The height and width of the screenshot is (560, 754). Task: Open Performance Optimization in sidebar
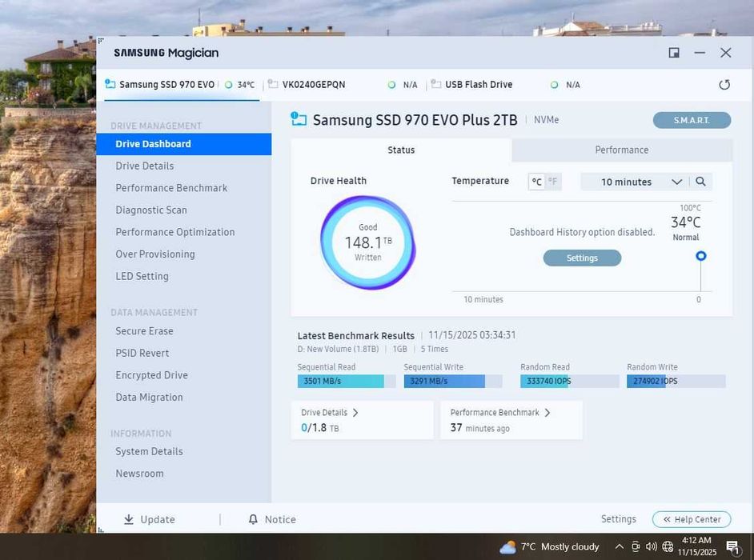pos(183,232)
